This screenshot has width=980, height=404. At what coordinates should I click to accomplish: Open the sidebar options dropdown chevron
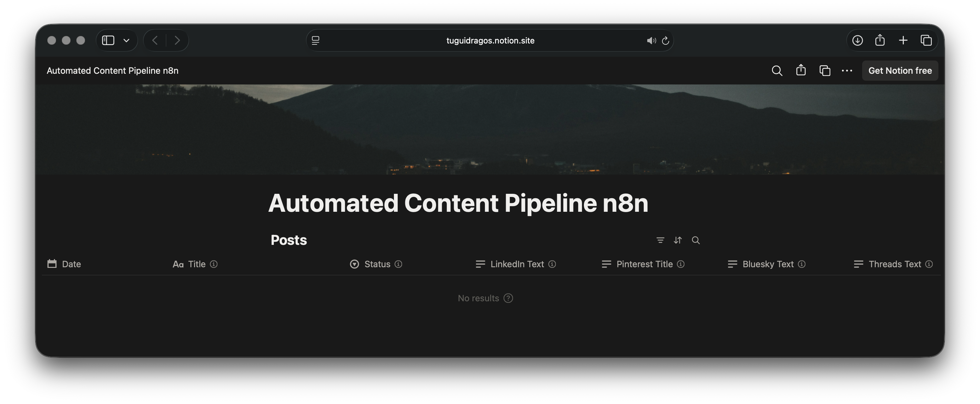click(x=126, y=40)
